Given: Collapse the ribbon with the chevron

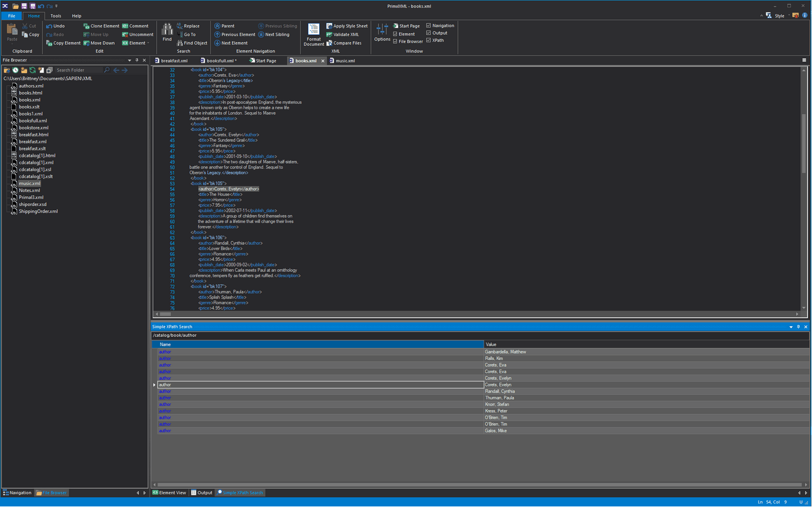Looking at the screenshot, I should (x=761, y=16).
